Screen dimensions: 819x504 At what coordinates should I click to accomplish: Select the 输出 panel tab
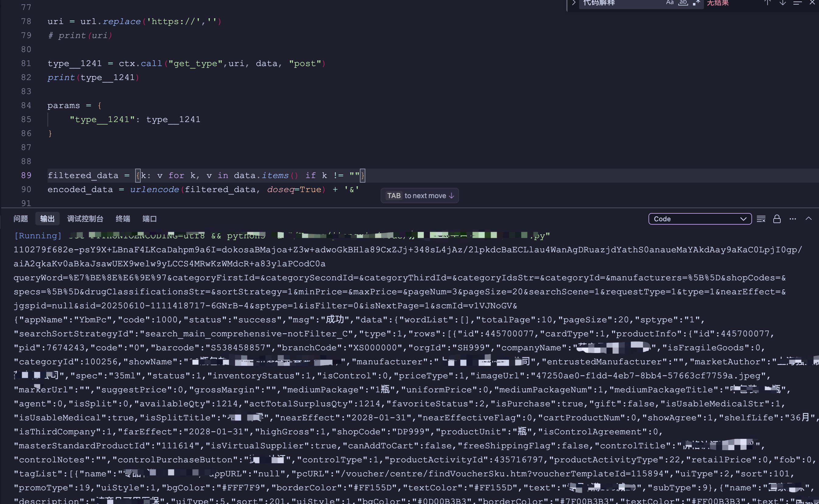tap(47, 219)
